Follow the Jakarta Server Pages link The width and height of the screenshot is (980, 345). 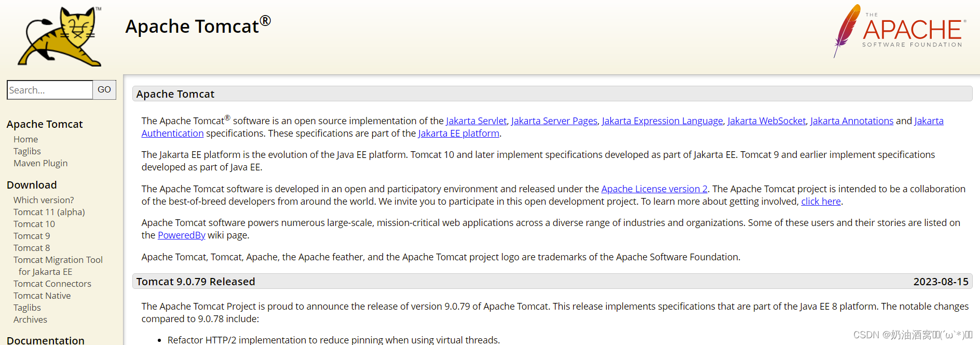point(554,121)
